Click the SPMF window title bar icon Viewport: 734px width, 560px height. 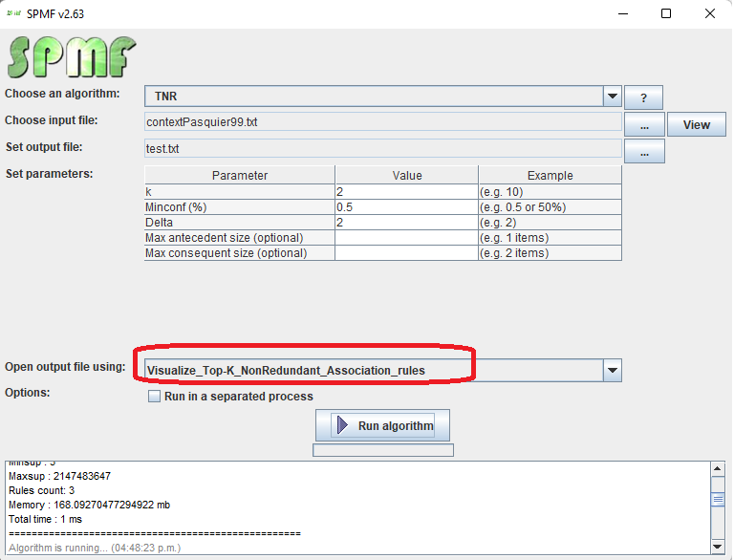point(14,13)
